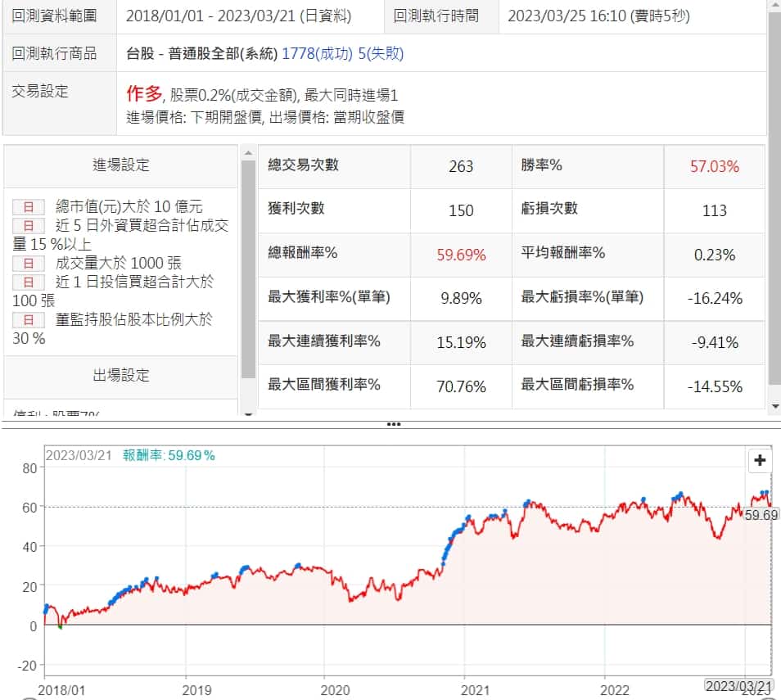Click the 日 badge beside 董監持股 condition

coord(29,320)
